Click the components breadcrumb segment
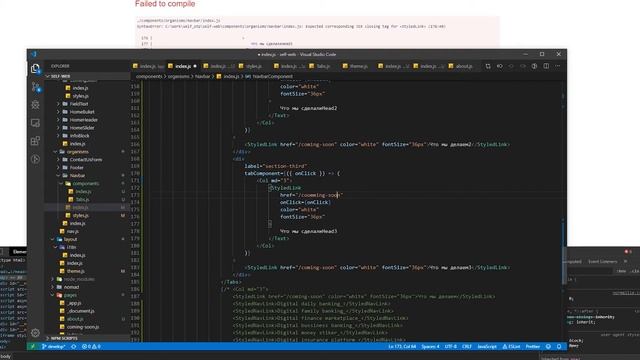This screenshot has height=360, width=640. [x=149, y=76]
